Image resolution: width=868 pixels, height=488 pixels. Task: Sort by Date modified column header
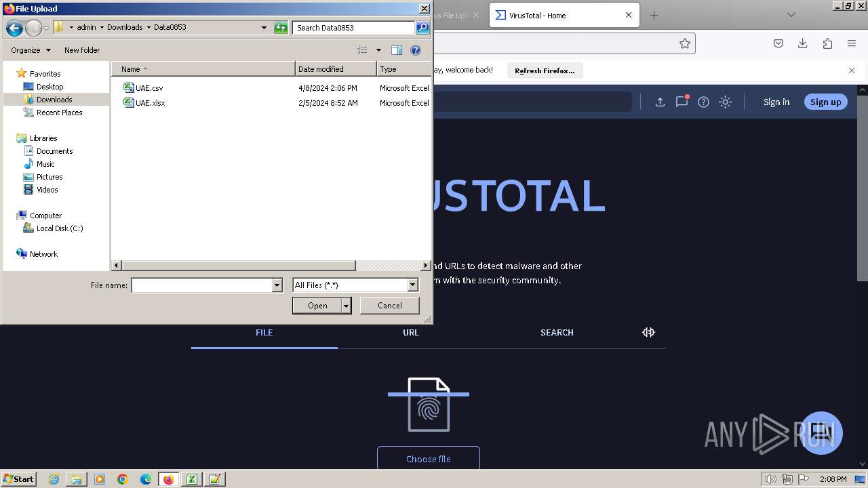click(x=336, y=69)
